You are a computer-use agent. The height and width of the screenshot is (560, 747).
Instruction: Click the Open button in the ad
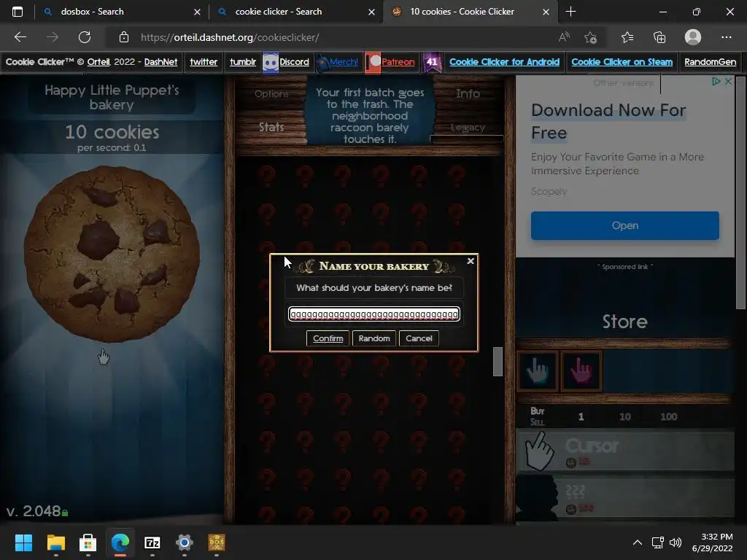coord(624,226)
